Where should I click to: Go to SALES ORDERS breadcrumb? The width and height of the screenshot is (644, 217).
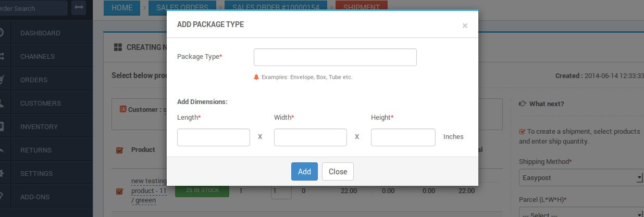[x=182, y=8]
